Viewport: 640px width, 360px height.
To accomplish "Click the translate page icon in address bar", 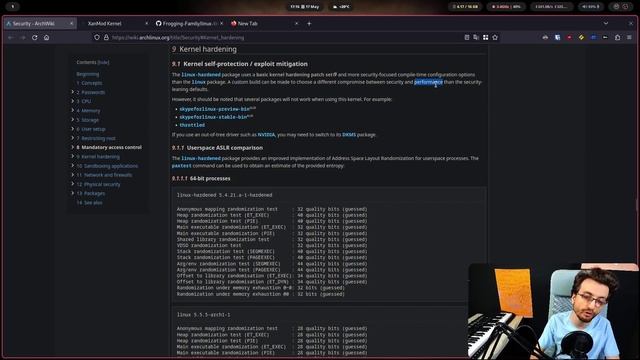I will (476, 38).
